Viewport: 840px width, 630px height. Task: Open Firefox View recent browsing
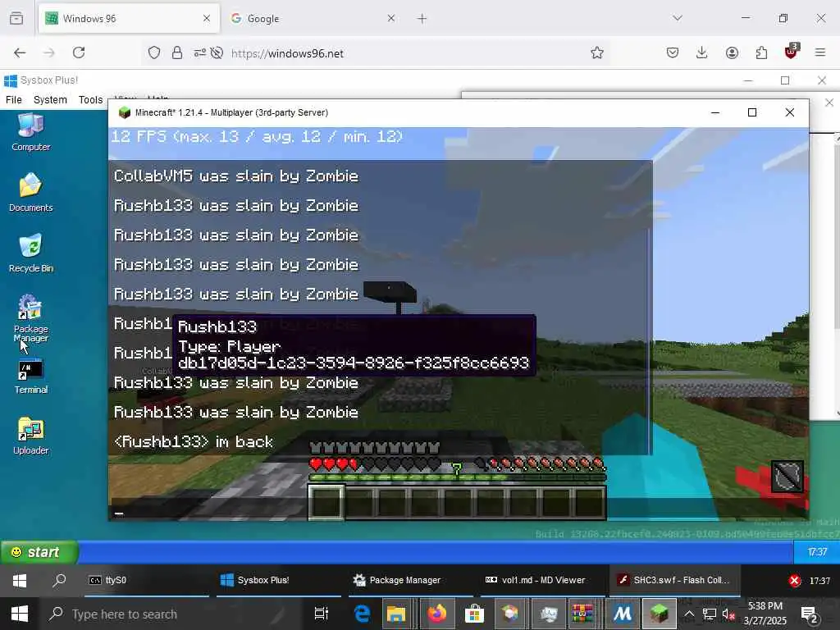pyautogui.click(x=16, y=19)
